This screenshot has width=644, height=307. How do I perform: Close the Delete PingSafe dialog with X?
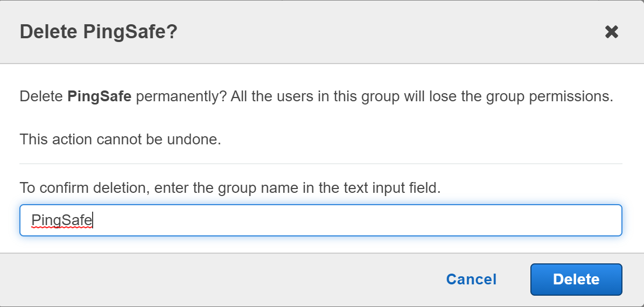[611, 32]
